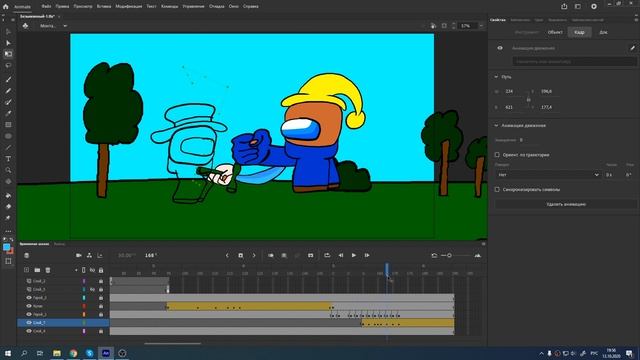Screen dimensions: 640x360
Task: Open the Модификация menu
Action: [129, 7]
